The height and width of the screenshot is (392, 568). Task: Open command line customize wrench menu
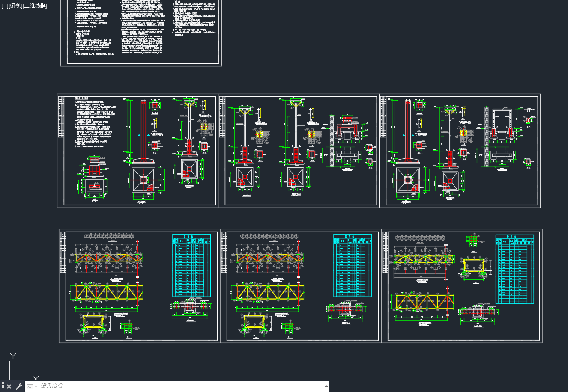(19, 386)
